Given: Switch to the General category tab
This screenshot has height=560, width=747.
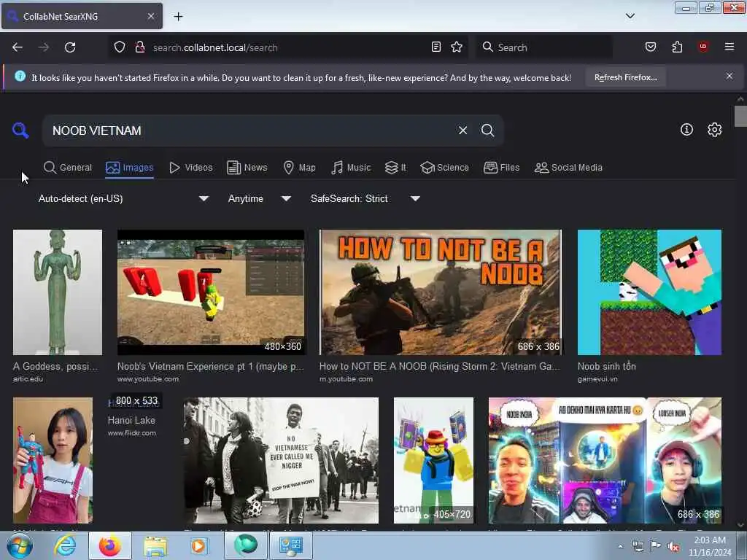Looking at the screenshot, I should (x=68, y=168).
